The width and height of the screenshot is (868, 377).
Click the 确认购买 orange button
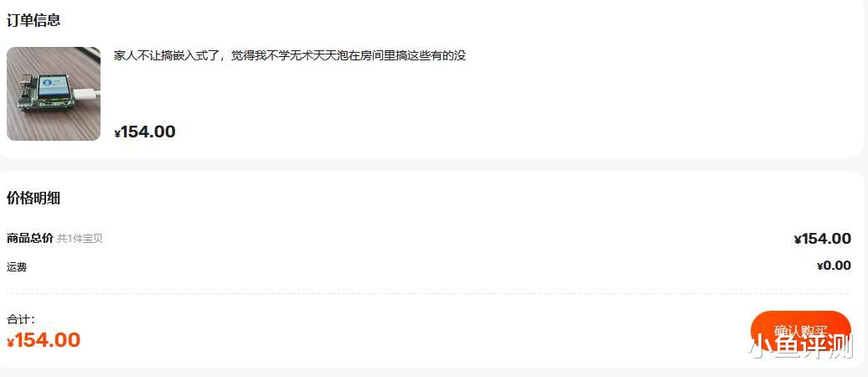point(800,330)
